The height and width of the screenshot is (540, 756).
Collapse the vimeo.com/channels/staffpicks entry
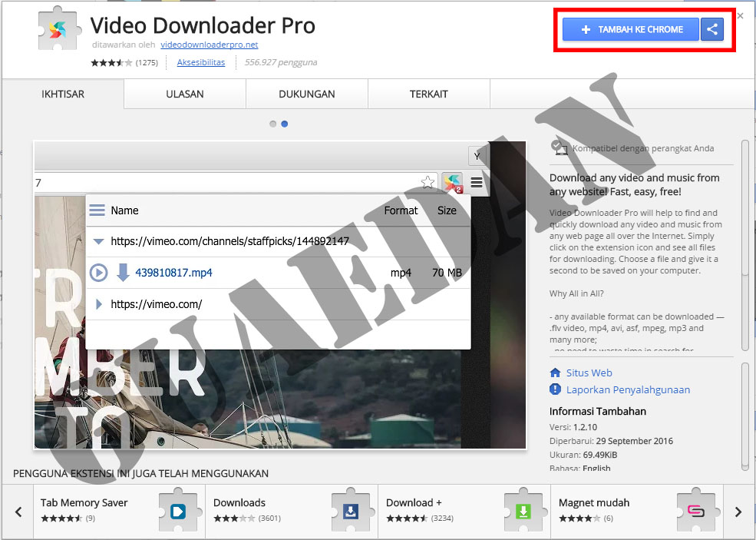pyautogui.click(x=98, y=241)
